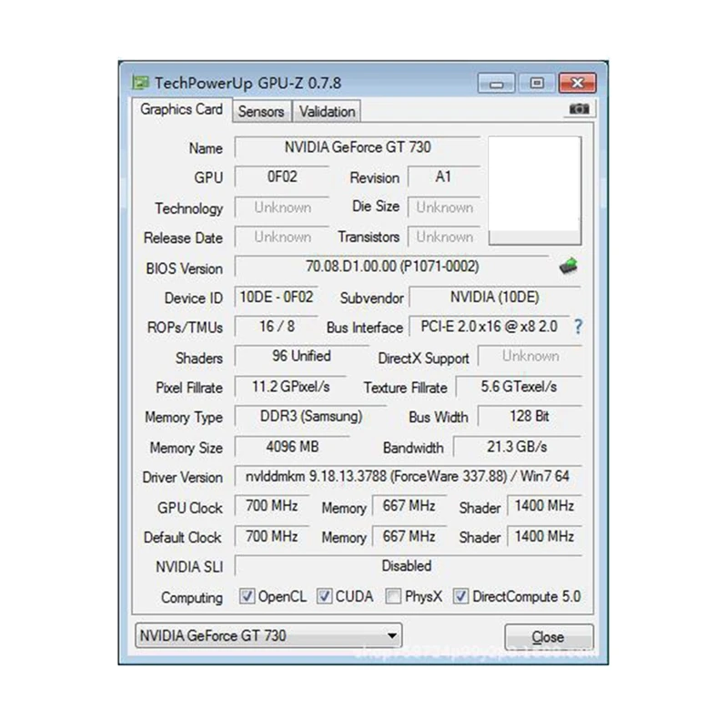Screen dimensions: 728x728
Task: Click the 'Computing' label
Action: [192, 598]
